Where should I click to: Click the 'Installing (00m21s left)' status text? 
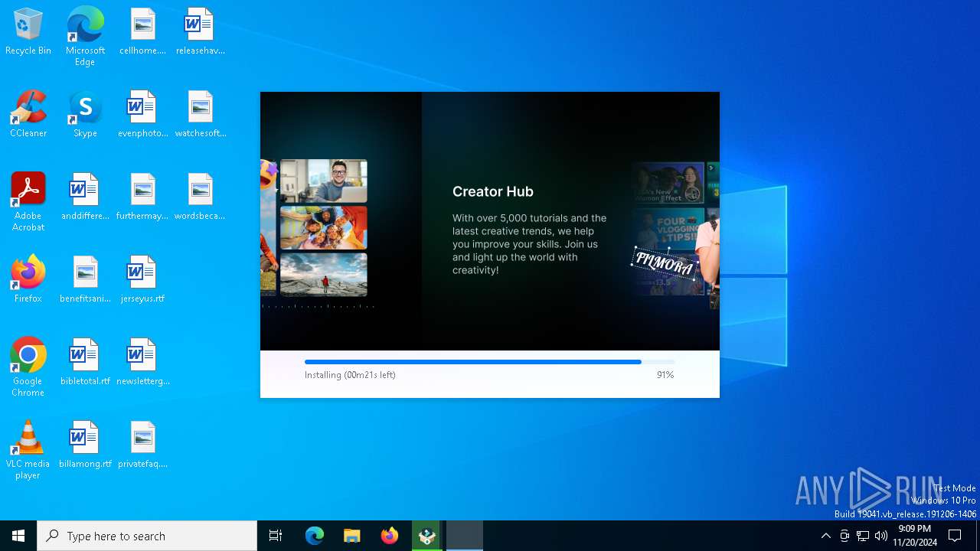point(350,375)
